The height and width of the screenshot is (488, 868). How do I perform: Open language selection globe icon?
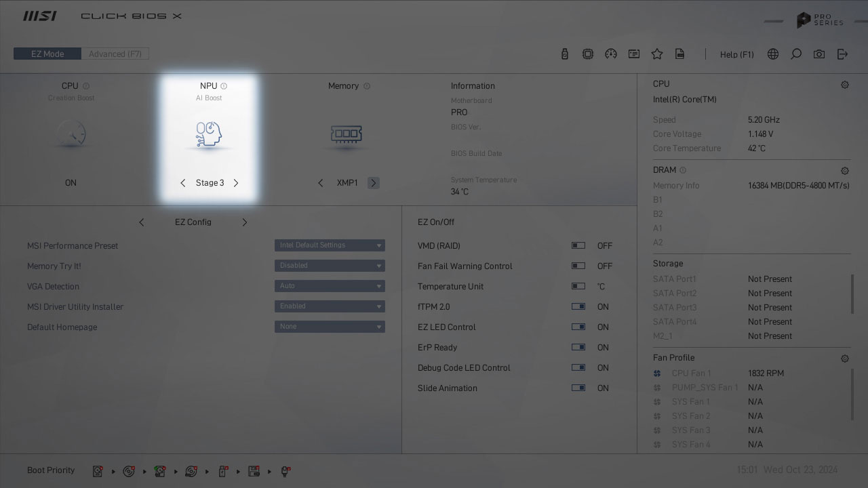(773, 54)
